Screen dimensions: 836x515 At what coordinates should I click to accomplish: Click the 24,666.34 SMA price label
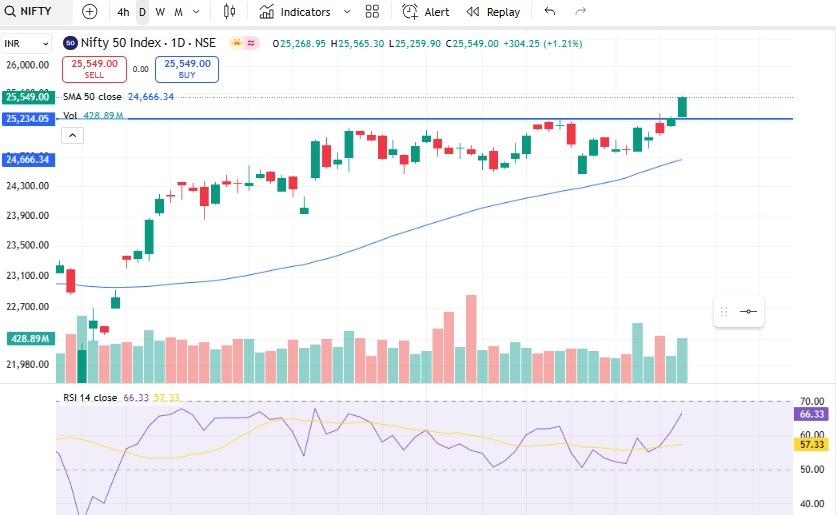pos(28,159)
